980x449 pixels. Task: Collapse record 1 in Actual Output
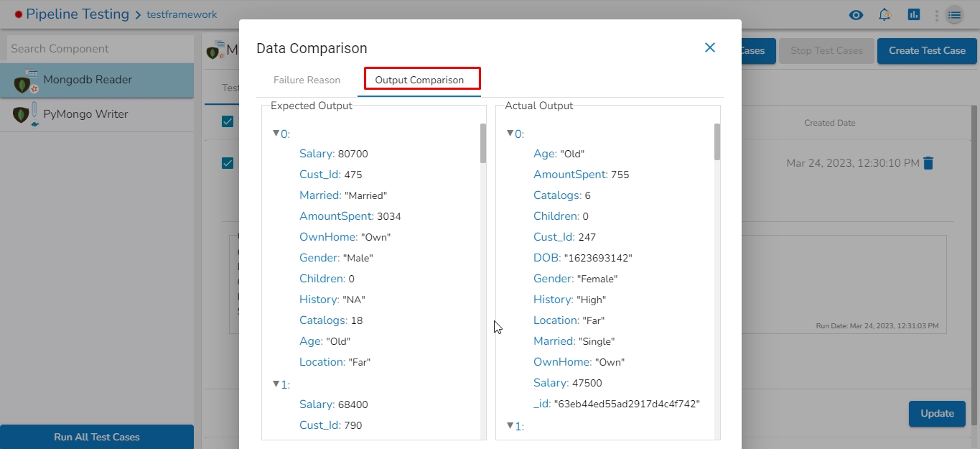tap(510, 426)
